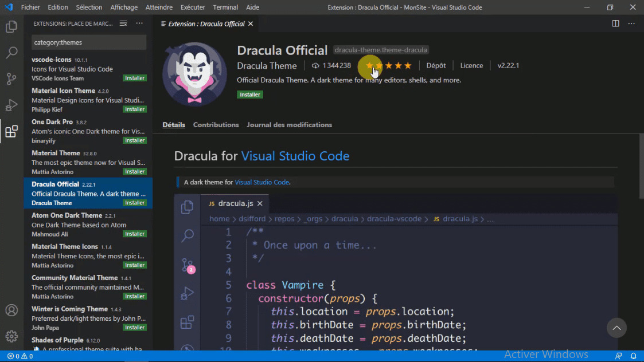
Task: Split the editor to the right
Action: click(615, 23)
